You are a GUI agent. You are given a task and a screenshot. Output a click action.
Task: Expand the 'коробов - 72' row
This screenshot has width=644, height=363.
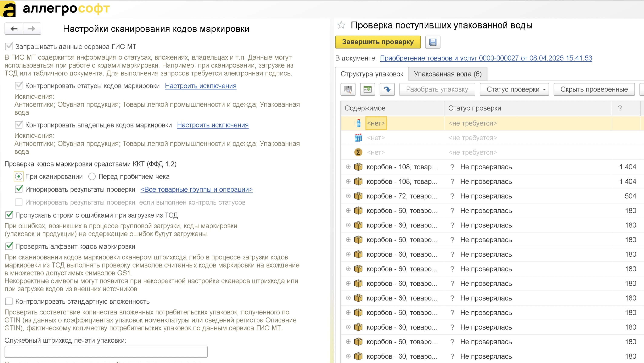pyautogui.click(x=348, y=196)
